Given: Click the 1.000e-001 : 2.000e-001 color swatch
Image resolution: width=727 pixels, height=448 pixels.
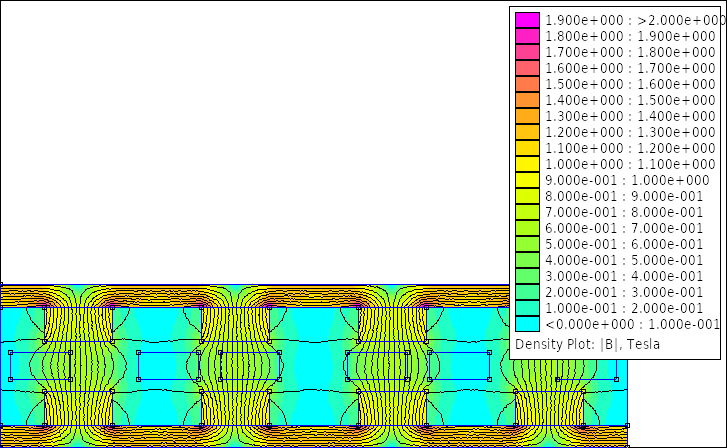Looking at the screenshot, I should [x=527, y=308].
